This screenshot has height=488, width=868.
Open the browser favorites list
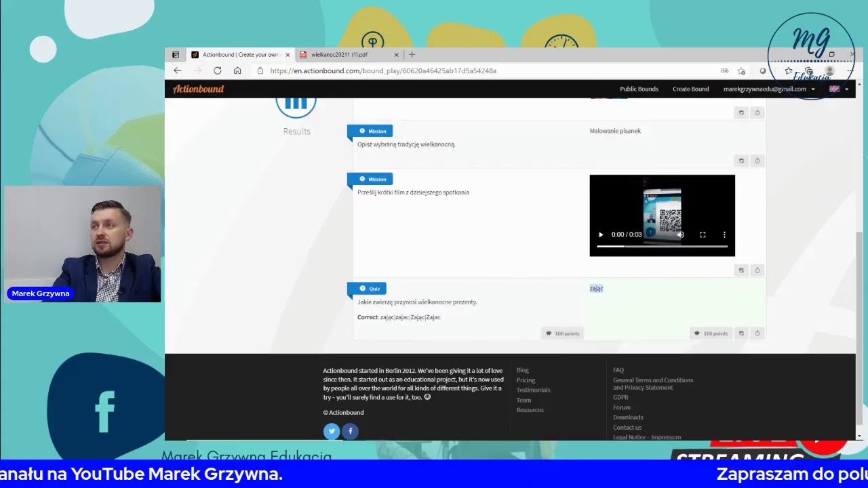coord(789,70)
